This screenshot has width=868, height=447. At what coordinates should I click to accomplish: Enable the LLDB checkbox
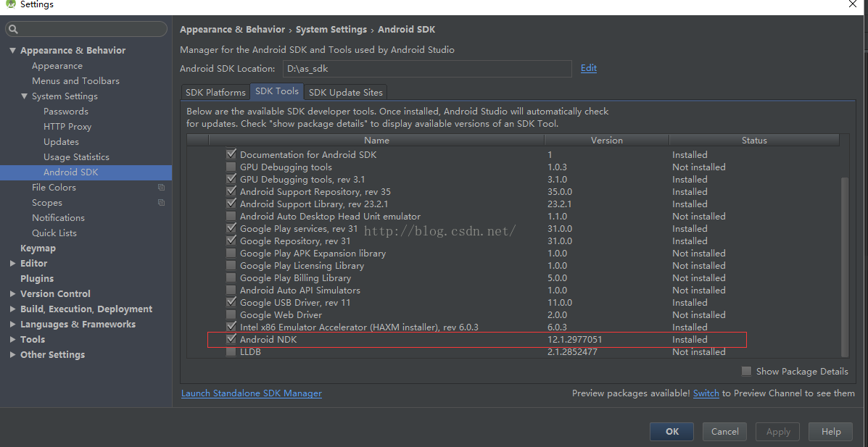click(231, 352)
